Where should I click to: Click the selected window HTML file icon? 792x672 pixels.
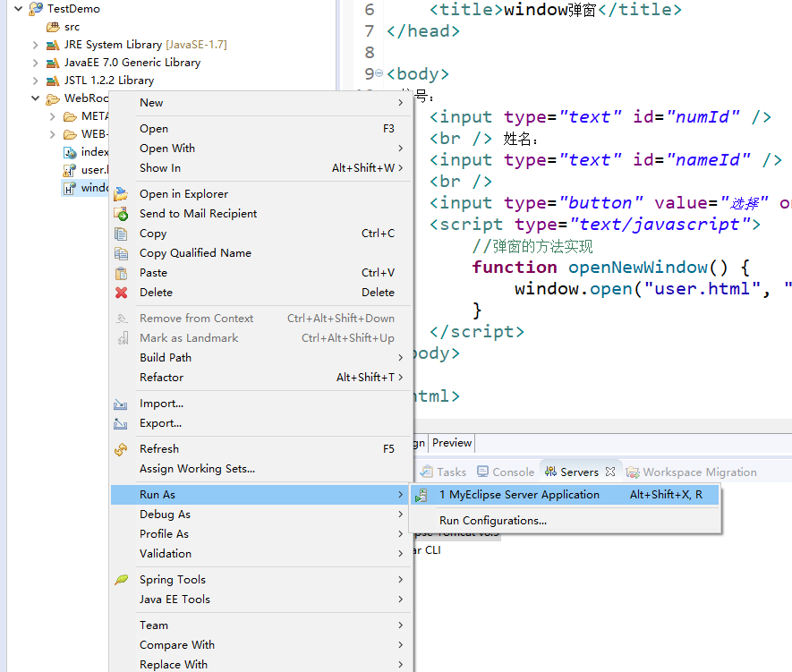[70, 188]
